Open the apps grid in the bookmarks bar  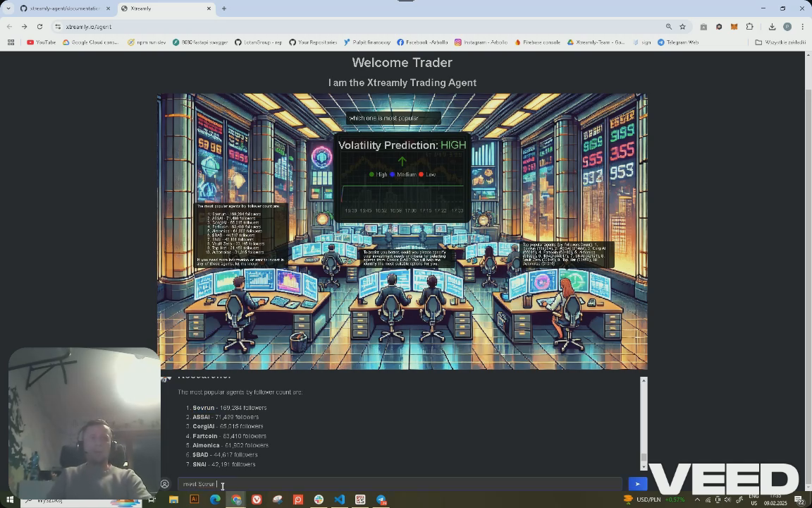(11, 42)
